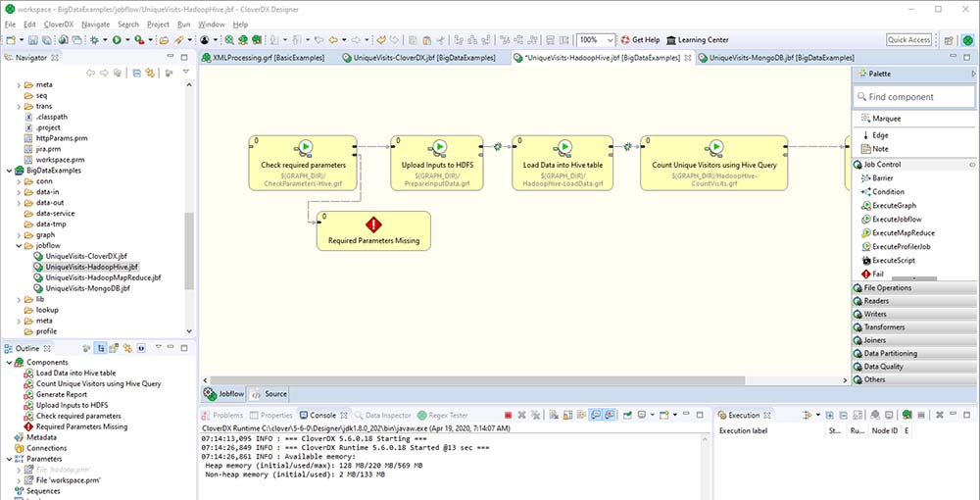This screenshot has height=500, width=980.
Task: Open the Data Inspector tab
Action: [382, 415]
